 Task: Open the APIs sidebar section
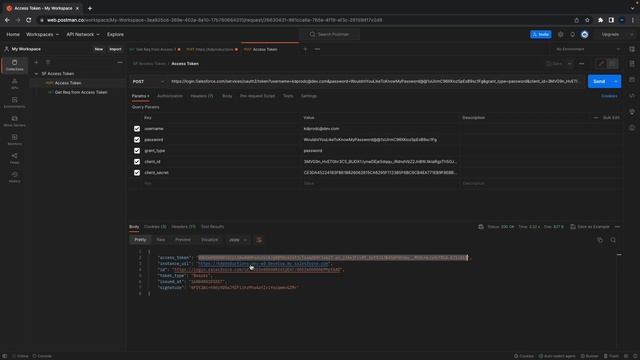click(14, 84)
